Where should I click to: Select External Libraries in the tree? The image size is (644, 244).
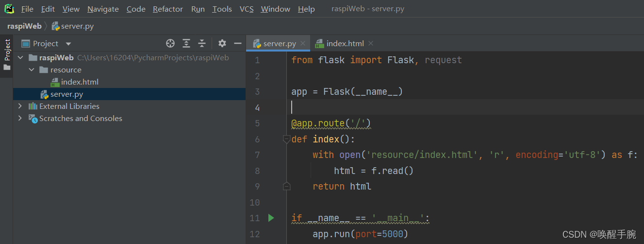[x=129, y=106]
